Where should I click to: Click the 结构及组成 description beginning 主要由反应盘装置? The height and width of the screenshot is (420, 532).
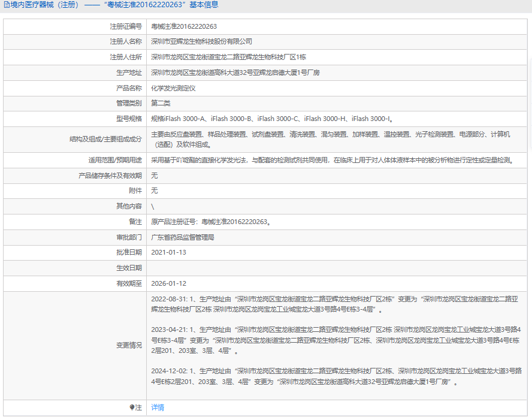point(331,140)
